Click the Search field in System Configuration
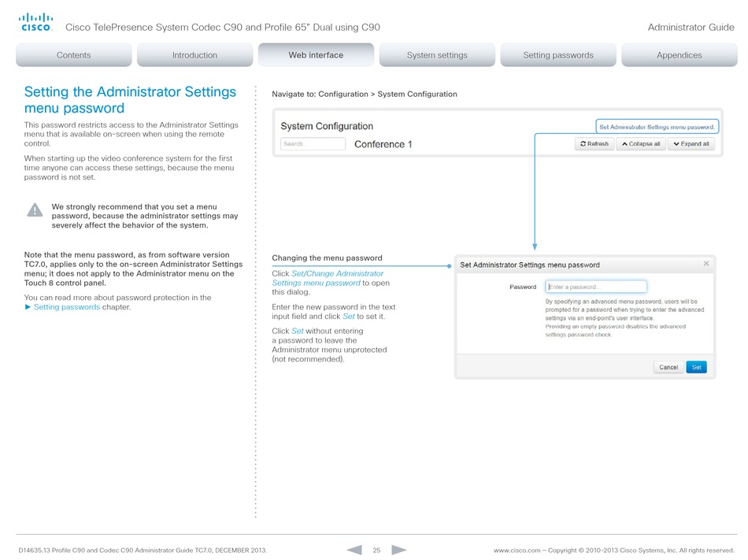 pos(313,144)
